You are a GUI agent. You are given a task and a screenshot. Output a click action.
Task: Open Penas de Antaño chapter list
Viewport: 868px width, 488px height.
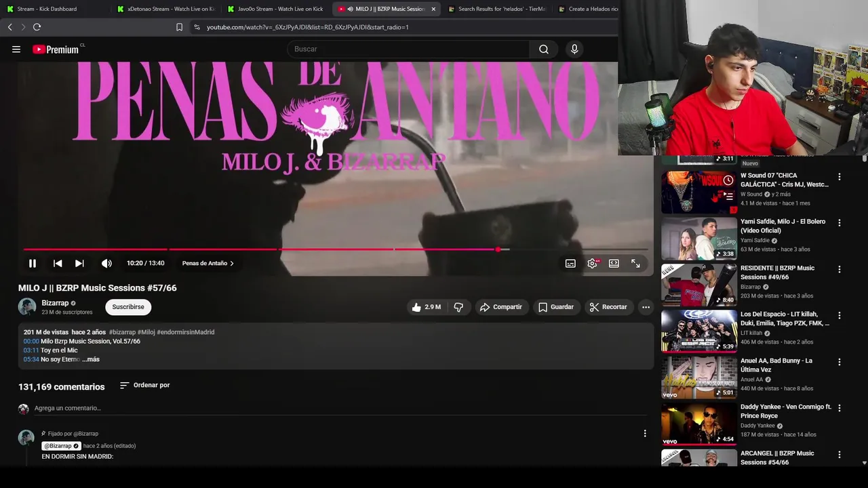tap(208, 263)
